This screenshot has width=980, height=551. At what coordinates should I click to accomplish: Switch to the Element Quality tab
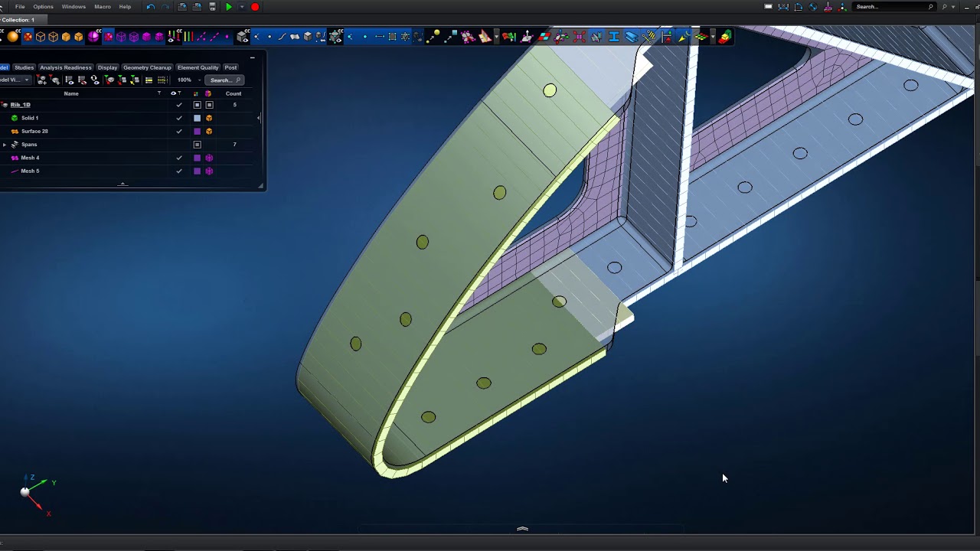[198, 67]
